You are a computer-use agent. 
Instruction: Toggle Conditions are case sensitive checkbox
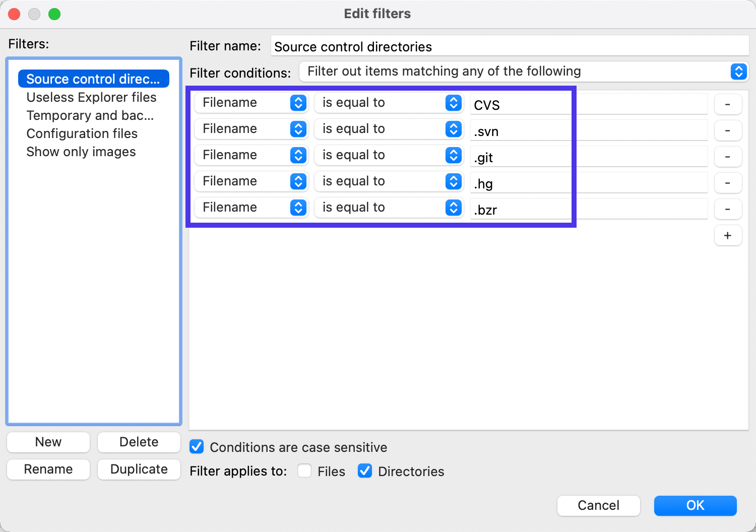(197, 447)
